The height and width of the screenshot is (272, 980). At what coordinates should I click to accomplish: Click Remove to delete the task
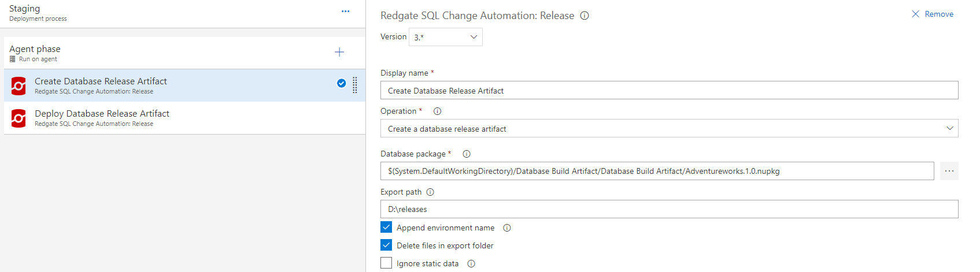[x=933, y=14]
